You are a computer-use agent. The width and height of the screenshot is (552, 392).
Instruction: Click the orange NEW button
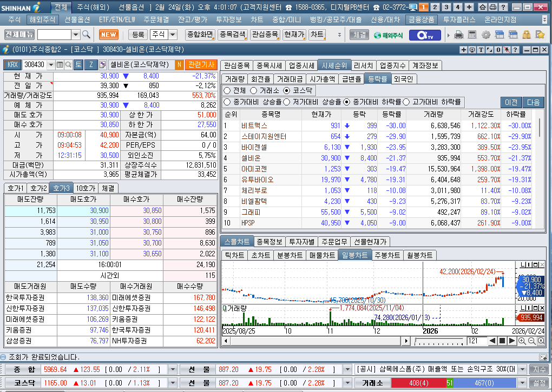[108, 35]
